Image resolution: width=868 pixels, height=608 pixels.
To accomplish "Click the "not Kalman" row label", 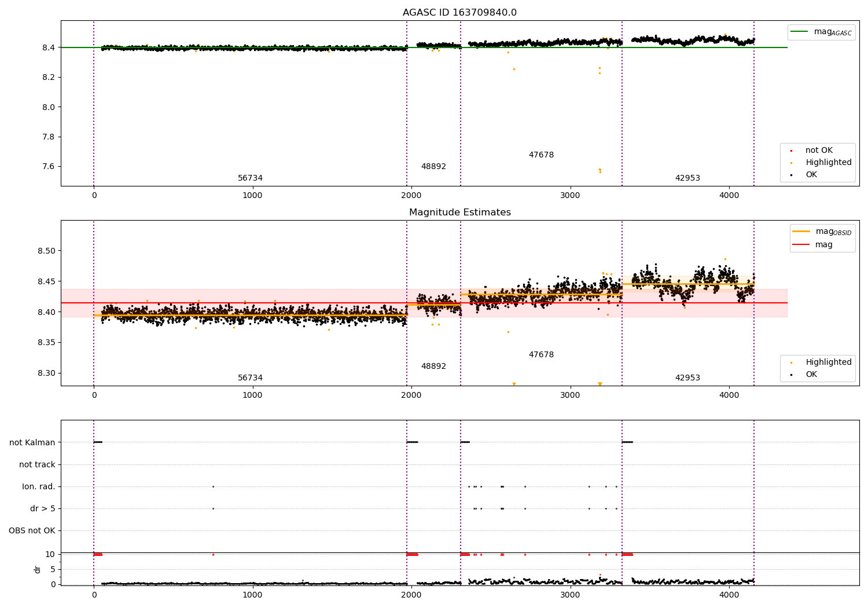I will (x=32, y=442).
